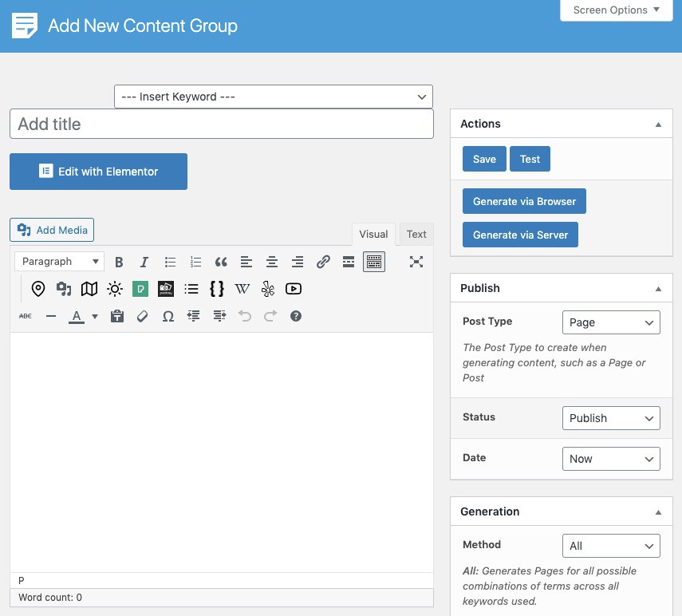Toggle distraction-free fullscreen mode
This screenshot has height=616, width=682.
(416, 262)
